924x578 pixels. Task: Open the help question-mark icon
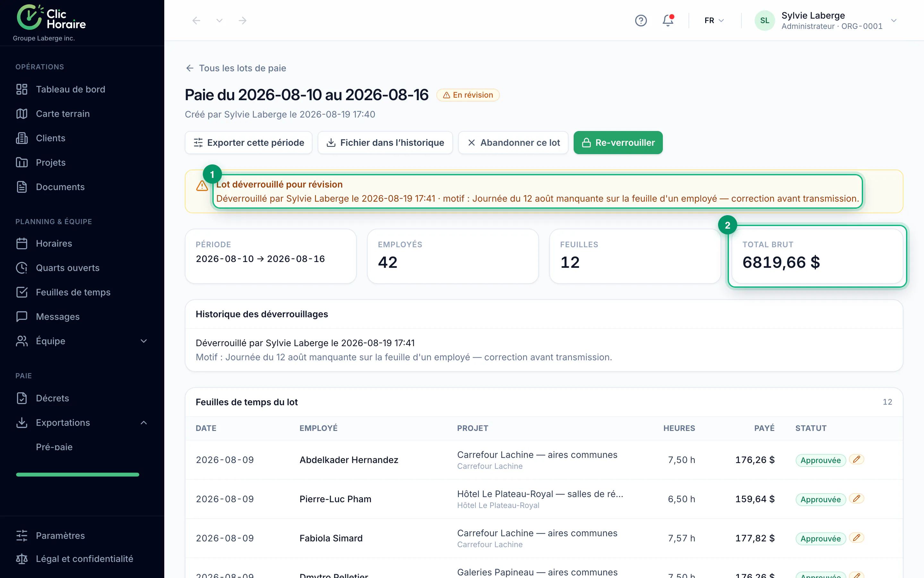pyautogui.click(x=641, y=20)
